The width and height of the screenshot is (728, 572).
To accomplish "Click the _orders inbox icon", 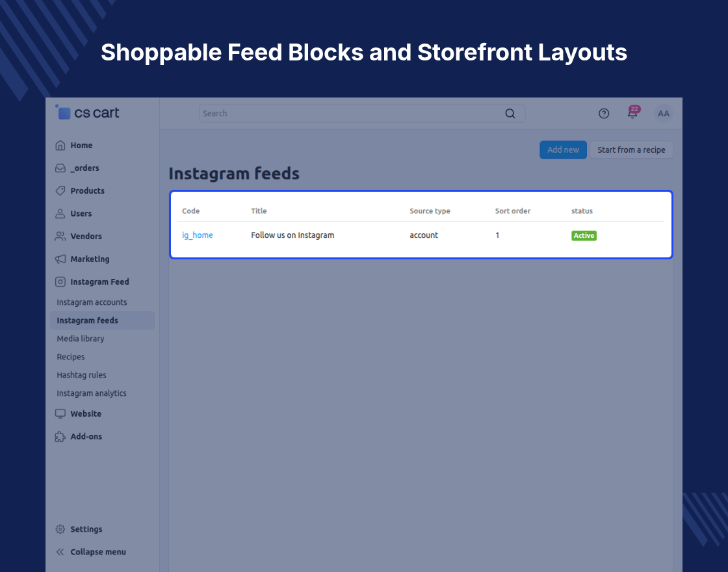I will (60, 168).
